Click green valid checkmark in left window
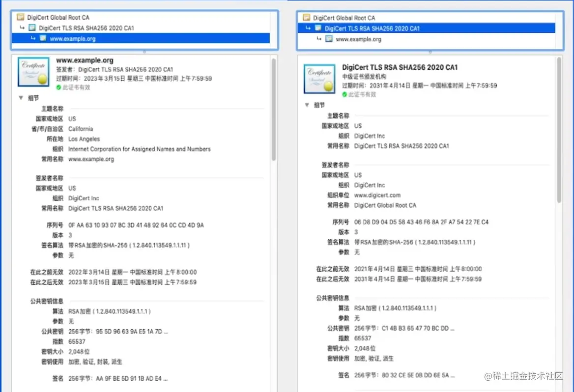Viewport: 574px width, 392px height. coord(58,87)
